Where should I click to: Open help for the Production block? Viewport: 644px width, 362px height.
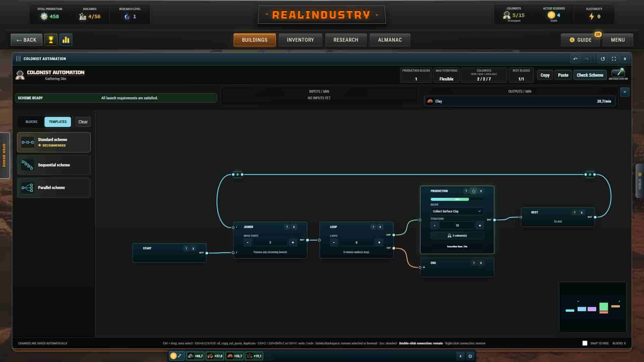pos(466,191)
